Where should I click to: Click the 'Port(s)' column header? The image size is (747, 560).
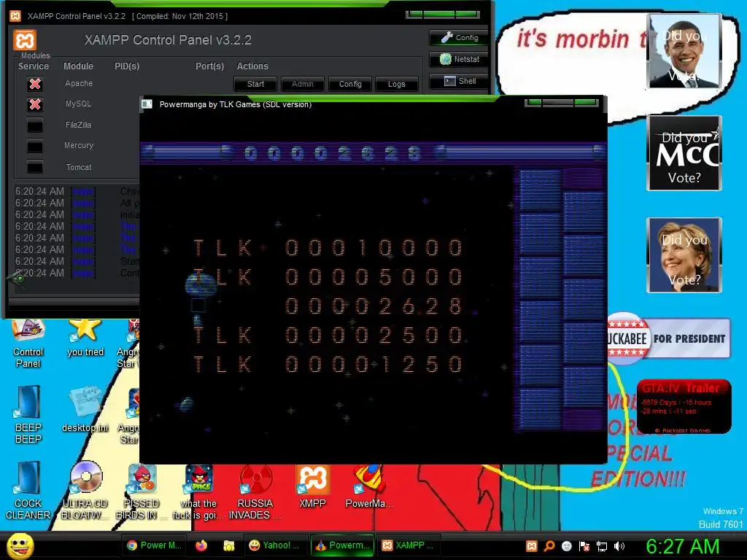[x=209, y=66]
